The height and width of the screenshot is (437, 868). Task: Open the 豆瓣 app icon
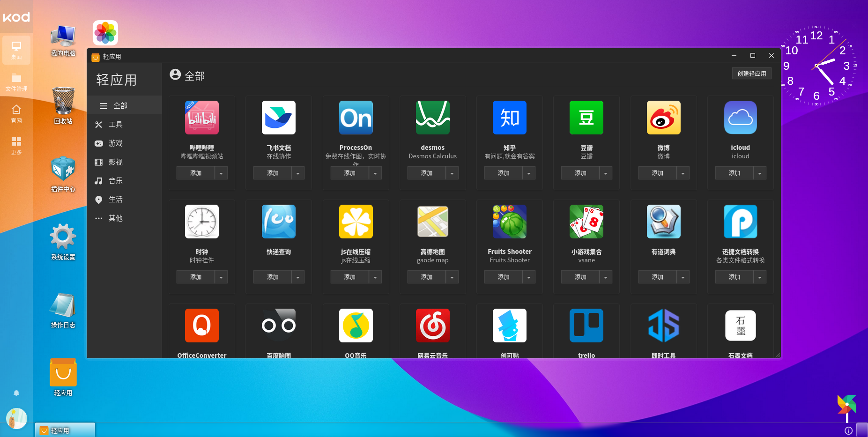pyautogui.click(x=586, y=118)
